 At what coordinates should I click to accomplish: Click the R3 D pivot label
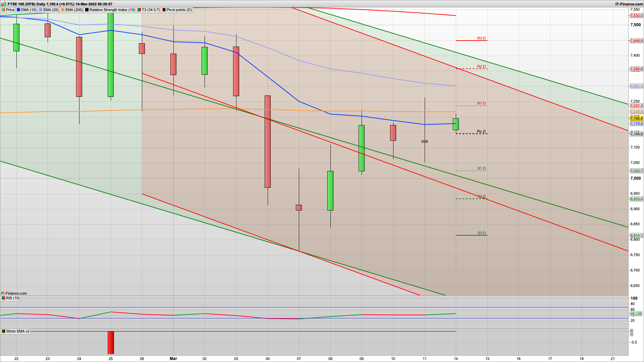coord(481,38)
